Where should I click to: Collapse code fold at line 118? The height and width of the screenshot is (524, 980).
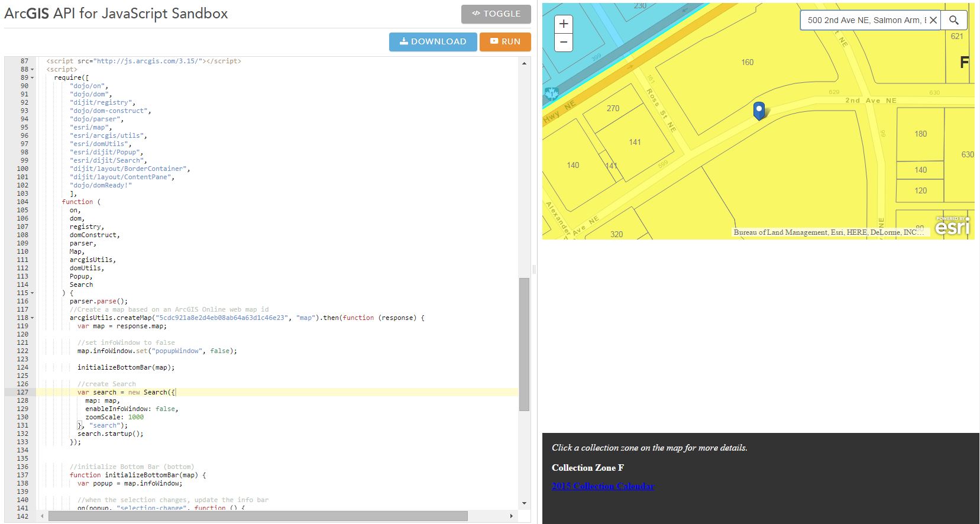click(32, 318)
